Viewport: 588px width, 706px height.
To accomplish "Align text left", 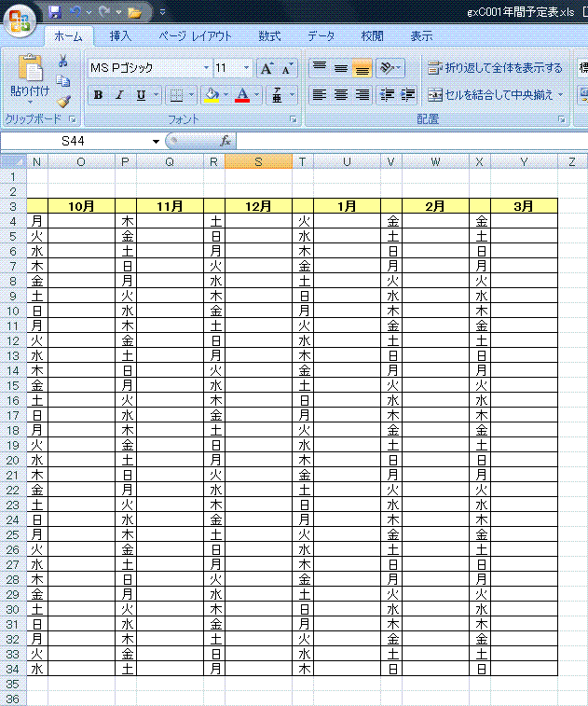I will coord(320,95).
